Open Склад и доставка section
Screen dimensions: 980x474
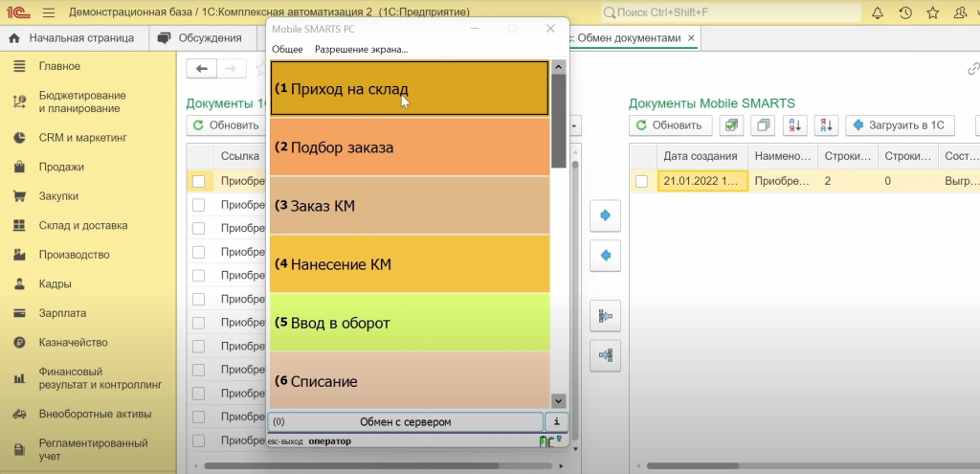point(83,226)
